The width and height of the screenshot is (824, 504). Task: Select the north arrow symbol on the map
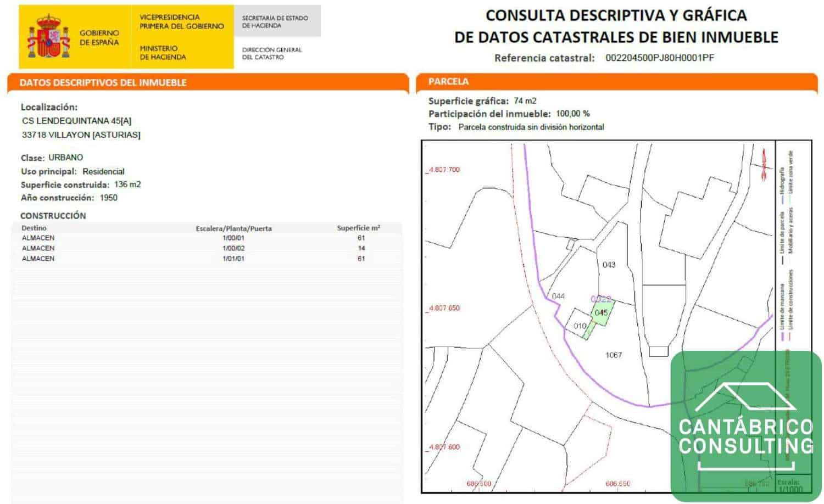pyautogui.click(x=762, y=160)
